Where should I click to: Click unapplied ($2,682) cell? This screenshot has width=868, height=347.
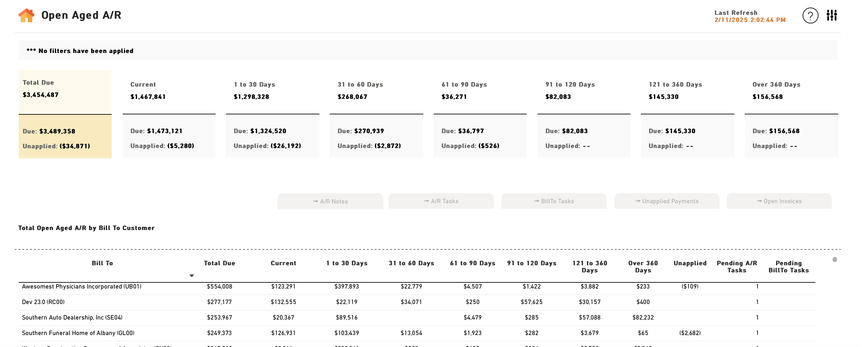tap(690, 333)
